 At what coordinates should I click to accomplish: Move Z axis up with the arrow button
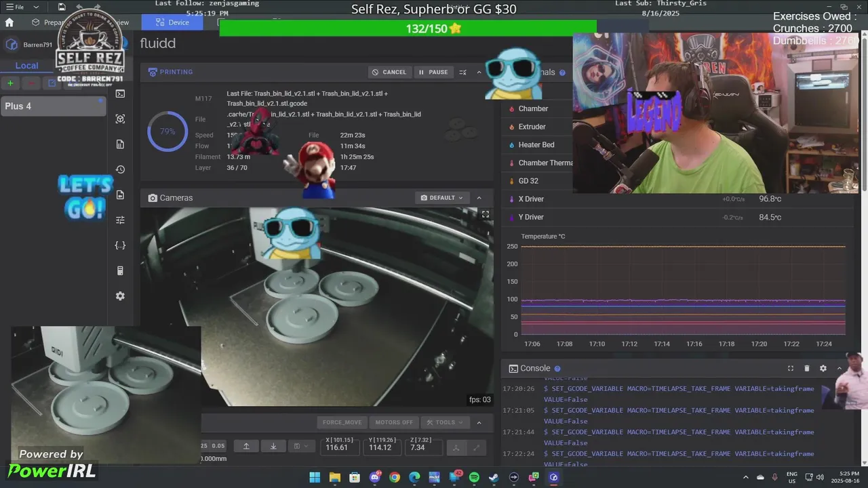coord(246,446)
